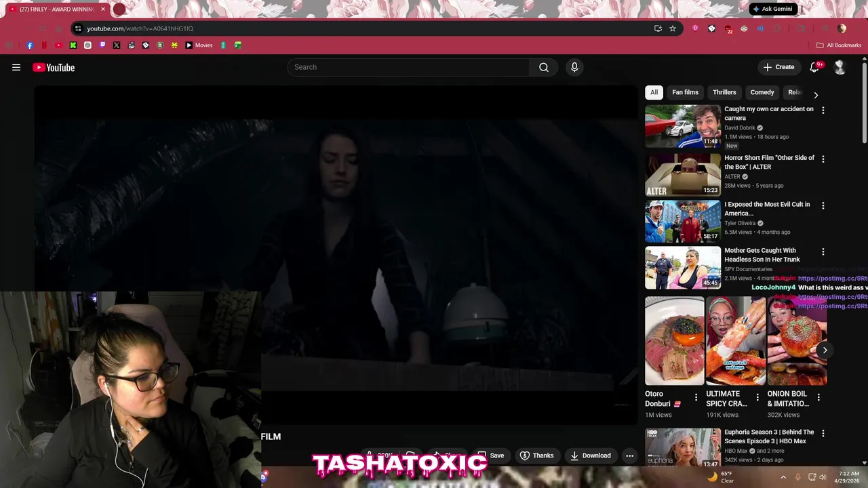Screen dimensions: 868x488
Task: Open Twitch bookmark in bookmarks bar
Action: [x=102, y=45]
